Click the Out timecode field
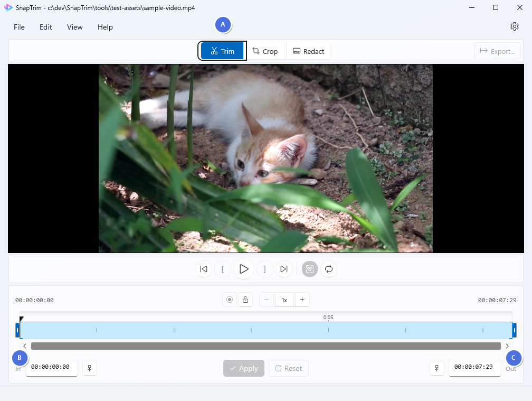 coord(474,368)
